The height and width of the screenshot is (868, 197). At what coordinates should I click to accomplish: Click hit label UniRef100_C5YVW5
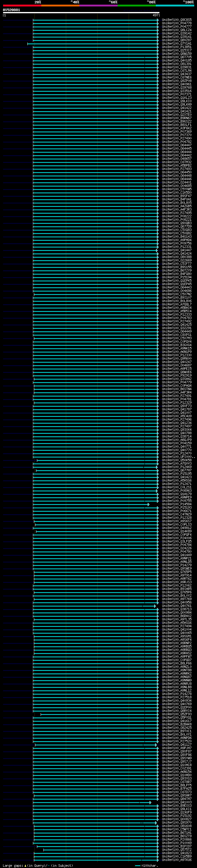pos(177,189)
